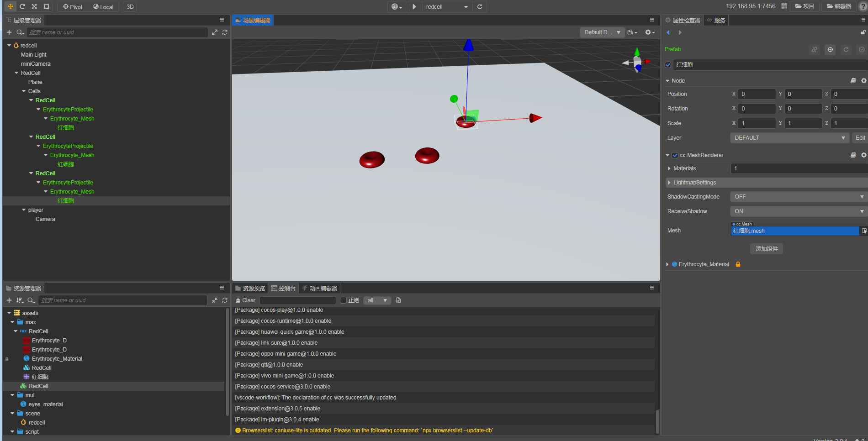Play the scene preview
This screenshot has width=868, height=441.
pos(414,7)
